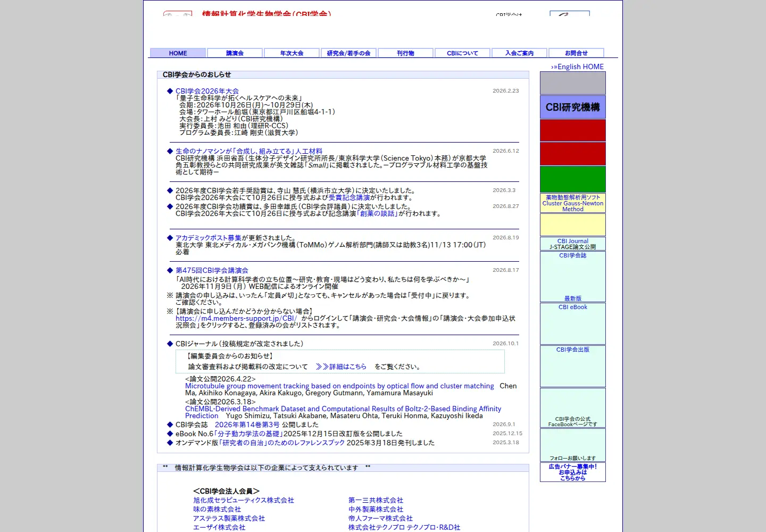Screen dimensions: 766x532
Task: Open the 研究会/若手の会 menu
Action: [348, 53]
